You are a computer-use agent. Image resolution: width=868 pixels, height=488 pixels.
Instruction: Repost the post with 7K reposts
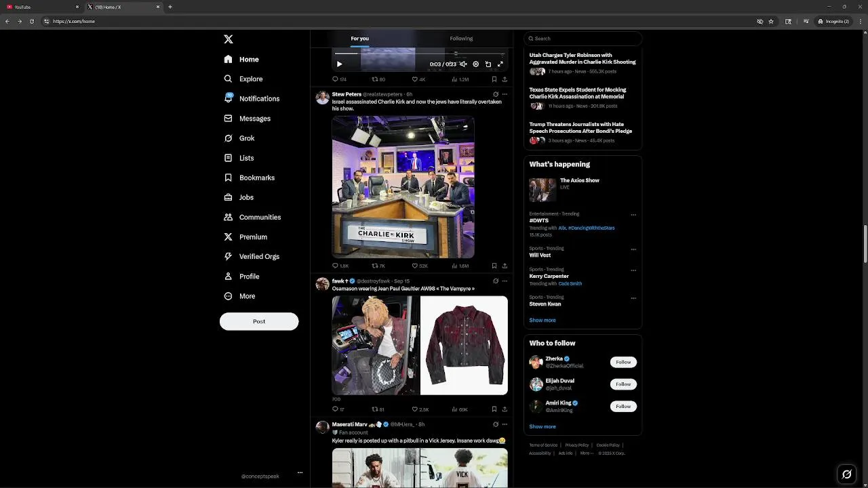pos(378,266)
